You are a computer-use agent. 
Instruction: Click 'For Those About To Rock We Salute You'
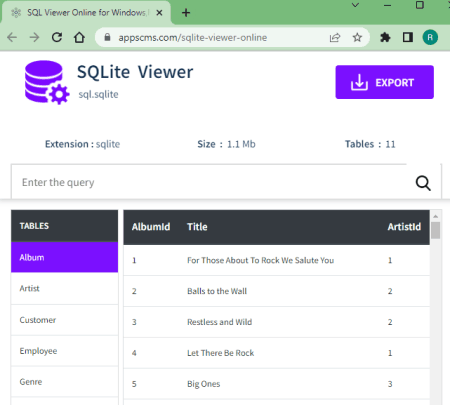[x=260, y=260]
